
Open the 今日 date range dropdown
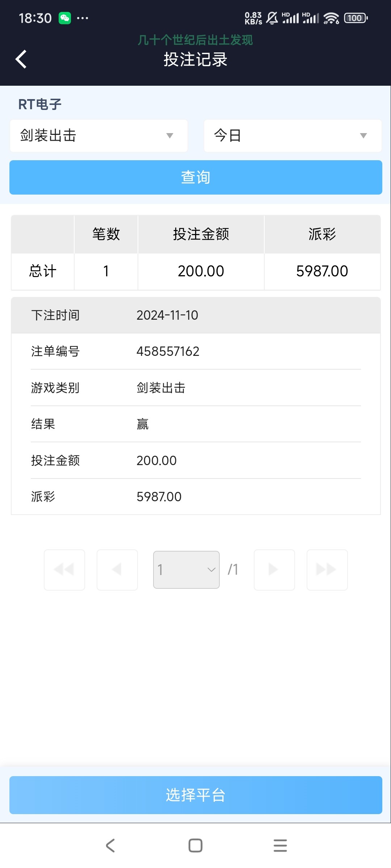[293, 136]
